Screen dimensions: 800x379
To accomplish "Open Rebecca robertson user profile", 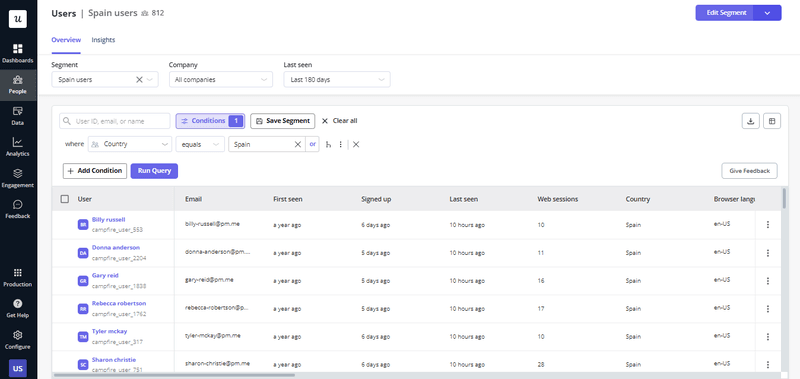I will [119, 304].
